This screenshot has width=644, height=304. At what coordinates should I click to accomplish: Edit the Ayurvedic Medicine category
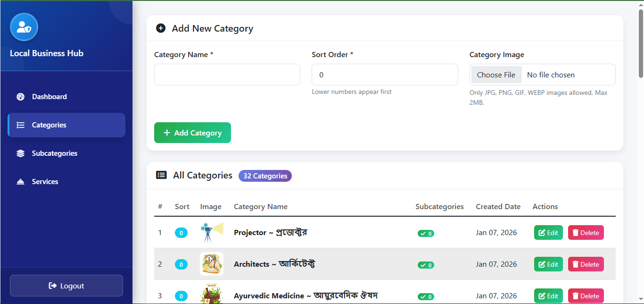pos(548,296)
